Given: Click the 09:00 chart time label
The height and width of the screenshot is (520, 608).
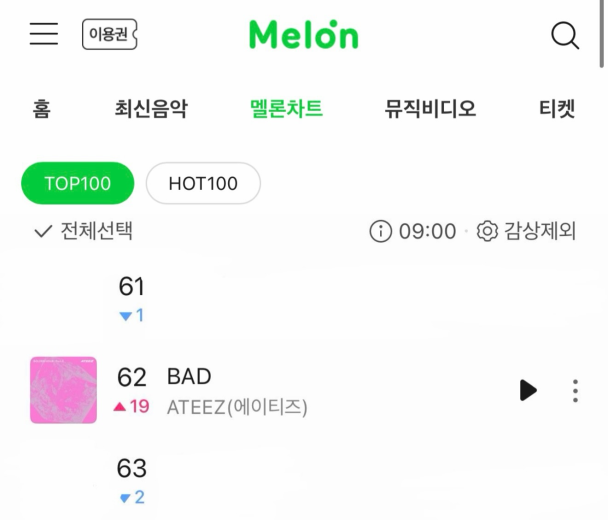Looking at the screenshot, I should pos(427,231).
